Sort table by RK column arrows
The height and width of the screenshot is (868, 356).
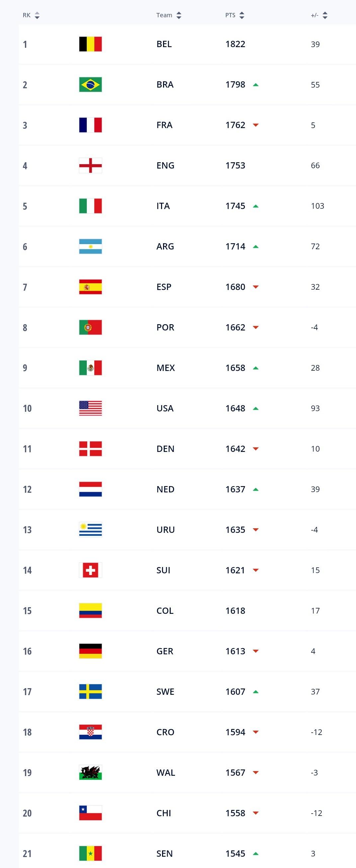click(37, 15)
